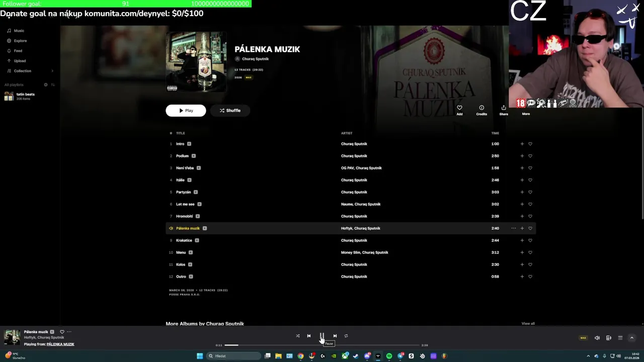The width and height of the screenshot is (644, 362).
Task: Favorite the Intro track
Action: coord(530,144)
